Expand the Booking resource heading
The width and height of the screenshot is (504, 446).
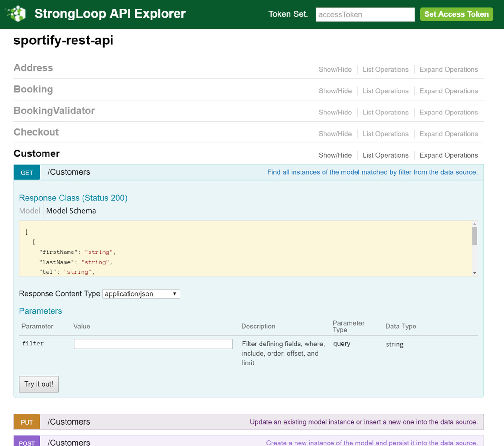point(33,89)
